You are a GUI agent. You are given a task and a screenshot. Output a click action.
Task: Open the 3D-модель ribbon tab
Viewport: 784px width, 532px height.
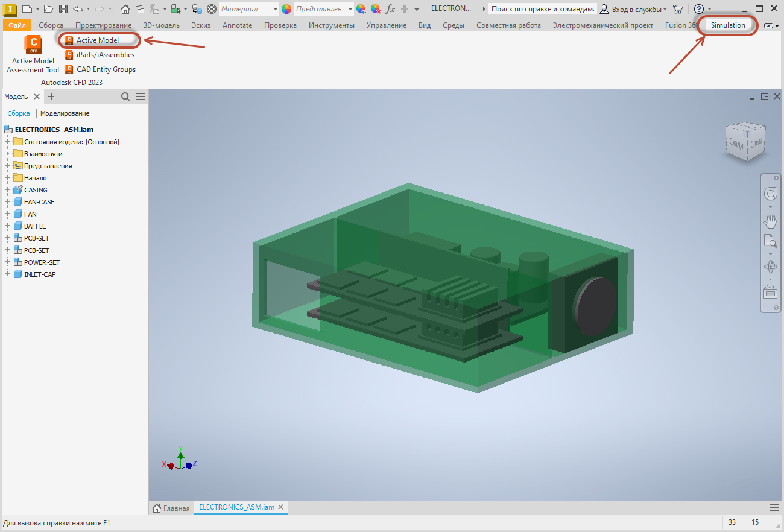click(162, 25)
